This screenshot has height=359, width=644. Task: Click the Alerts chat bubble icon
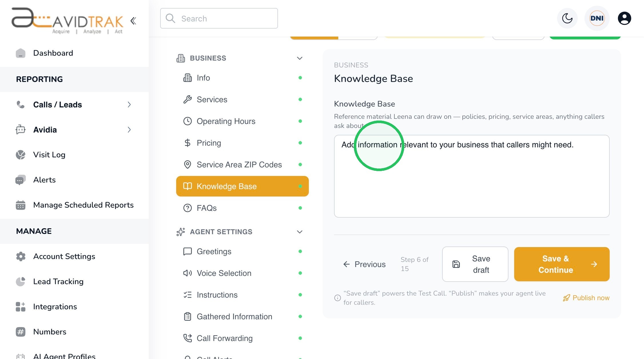click(21, 180)
